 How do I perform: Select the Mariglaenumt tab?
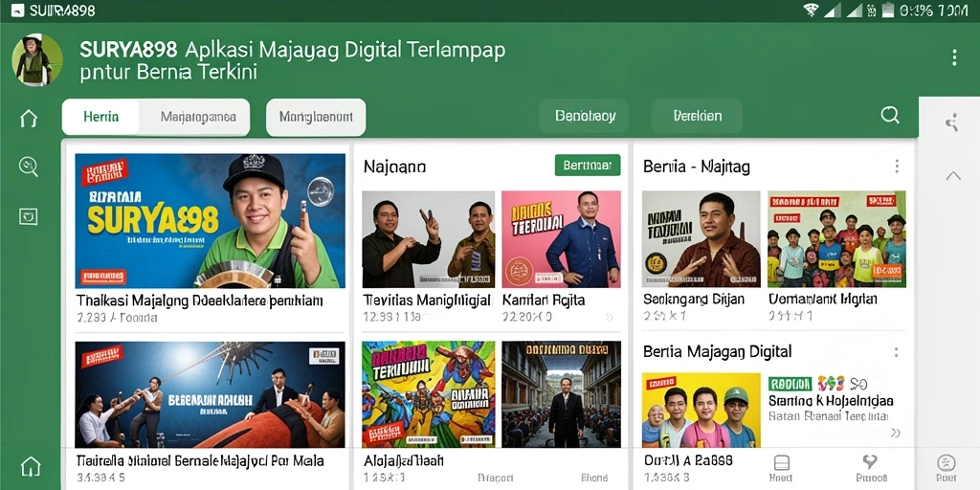click(316, 117)
